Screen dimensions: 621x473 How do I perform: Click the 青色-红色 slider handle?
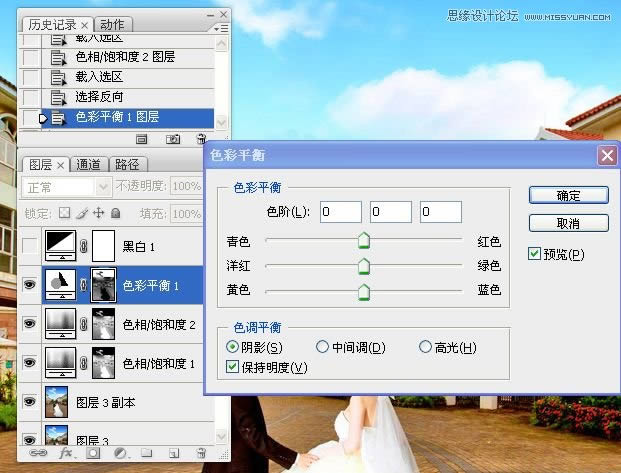pos(364,240)
